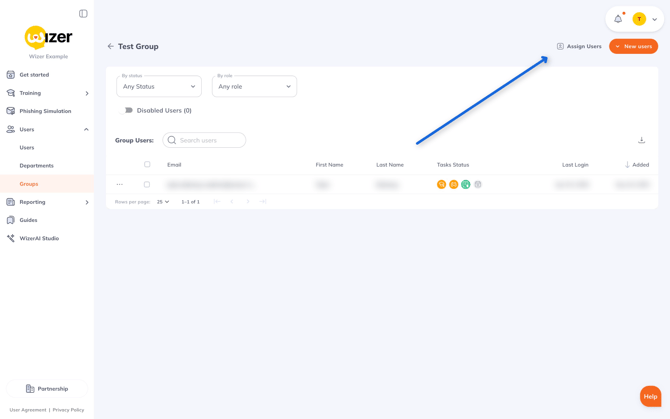Viewport: 670px width, 419px height.
Task: Click the Training graduation cap icon
Action: 11,93
